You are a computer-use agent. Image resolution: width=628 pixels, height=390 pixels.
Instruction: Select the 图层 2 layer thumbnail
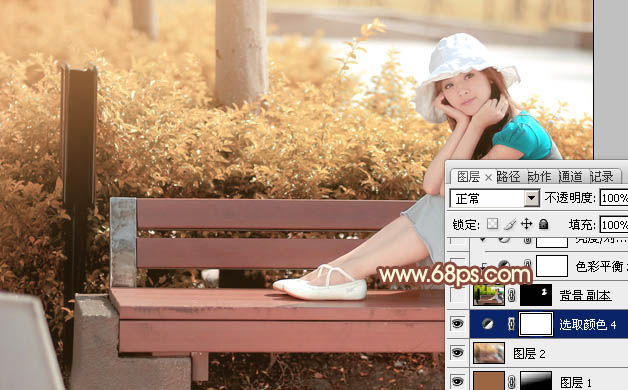[x=489, y=353]
